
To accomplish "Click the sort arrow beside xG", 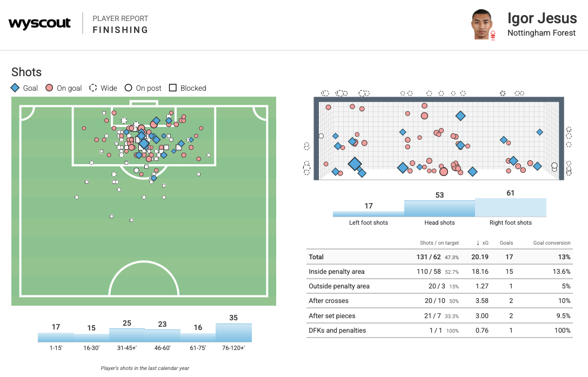I will coord(478,243).
